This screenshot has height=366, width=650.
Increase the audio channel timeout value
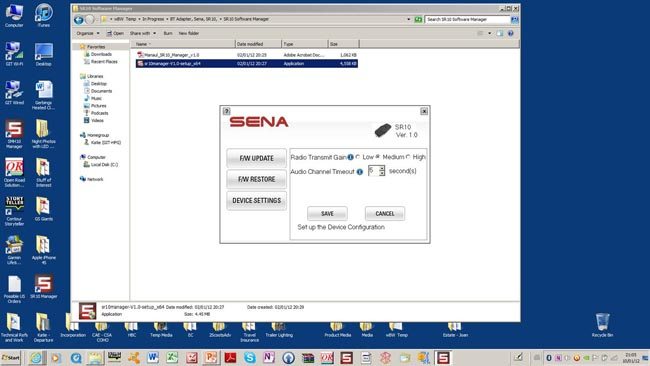coord(382,168)
